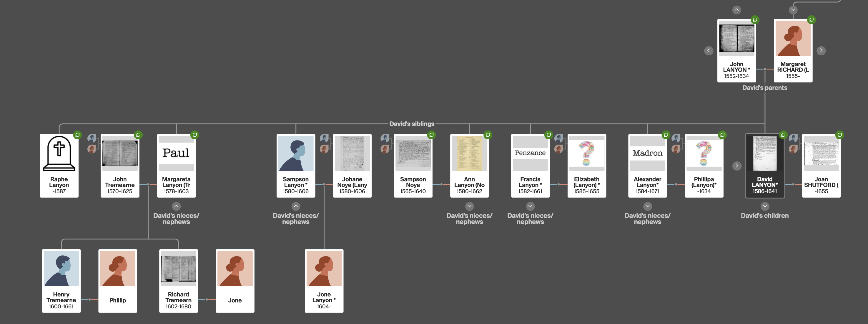Image resolution: width=868 pixels, height=324 pixels.
Task: Click left arrow beside John LANYON
Action: click(x=709, y=51)
